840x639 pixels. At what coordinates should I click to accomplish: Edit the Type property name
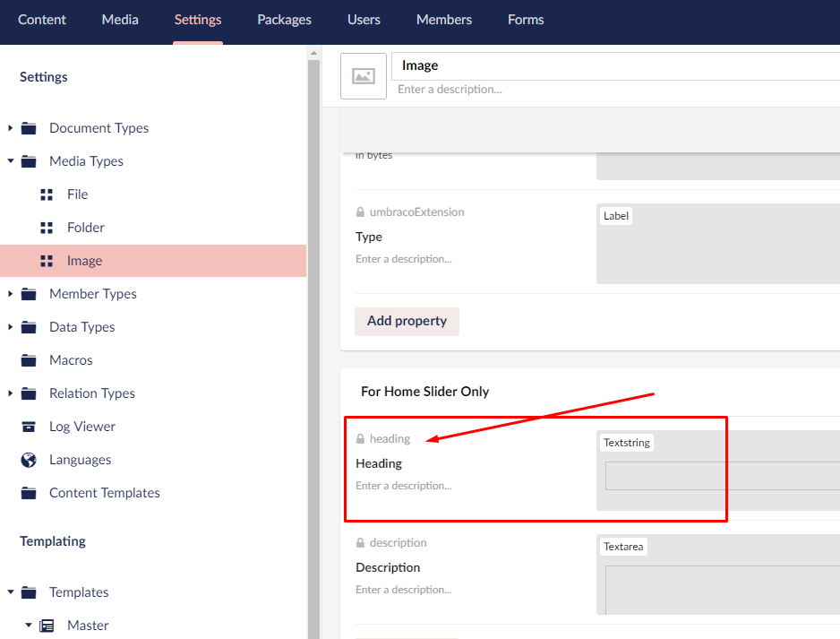point(369,237)
